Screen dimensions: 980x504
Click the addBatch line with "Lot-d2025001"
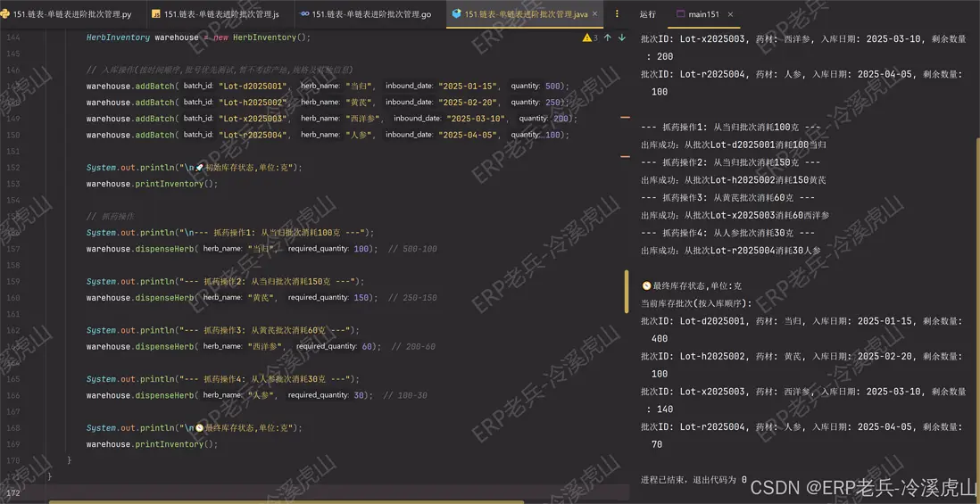(x=328, y=86)
